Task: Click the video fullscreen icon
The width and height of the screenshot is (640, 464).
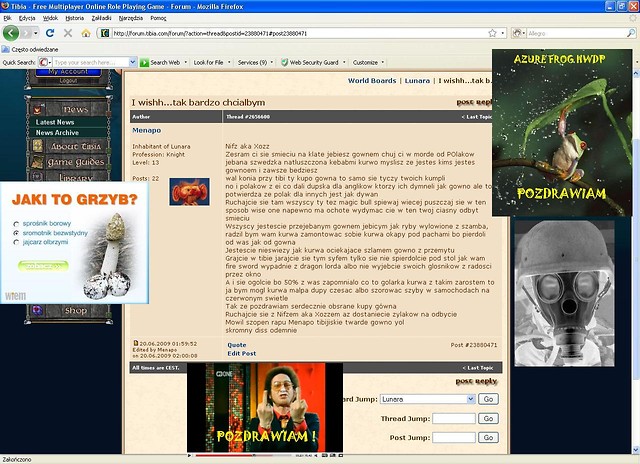Action: [x=340, y=455]
